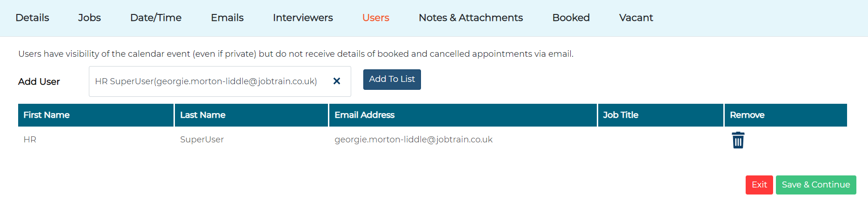The height and width of the screenshot is (208, 868).
Task: Select the georgie.morton-liddle email cell
Action: point(414,140)
